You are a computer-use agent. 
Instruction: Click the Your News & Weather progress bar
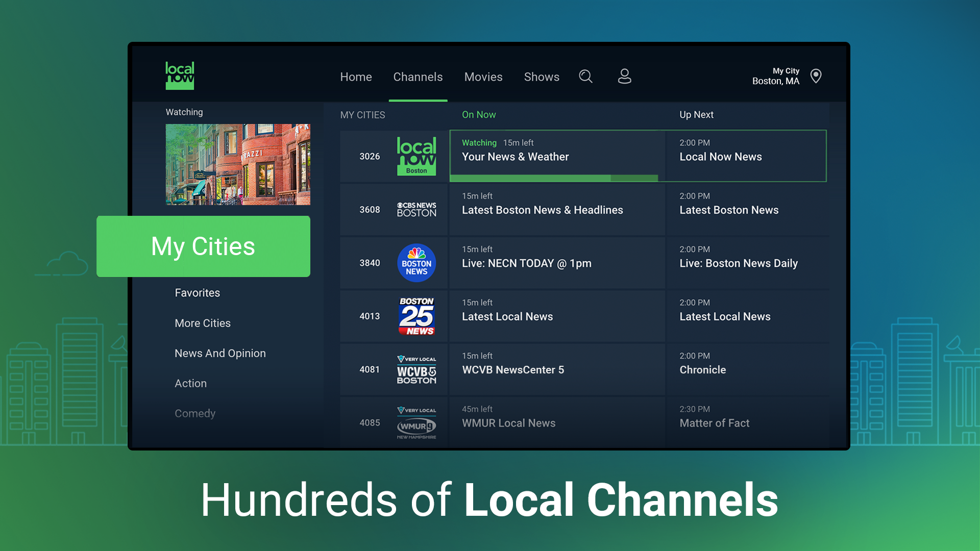click(554, 178)
